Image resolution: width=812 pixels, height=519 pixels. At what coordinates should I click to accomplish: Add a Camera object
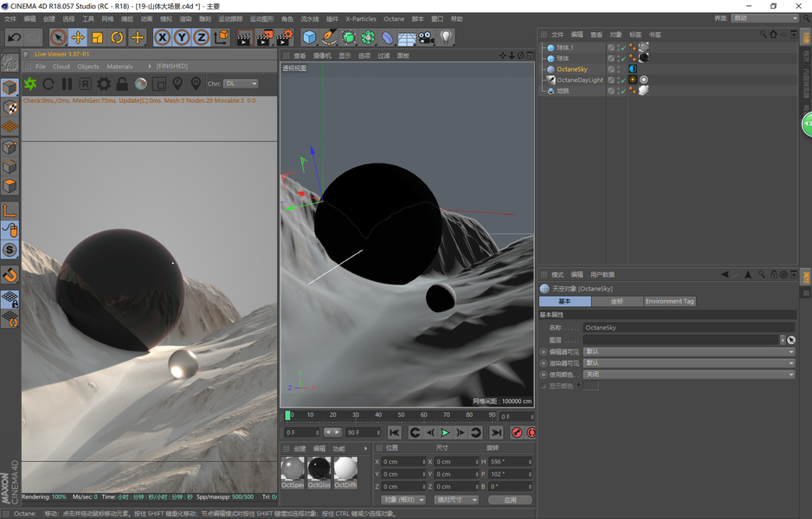coord(426,37)
